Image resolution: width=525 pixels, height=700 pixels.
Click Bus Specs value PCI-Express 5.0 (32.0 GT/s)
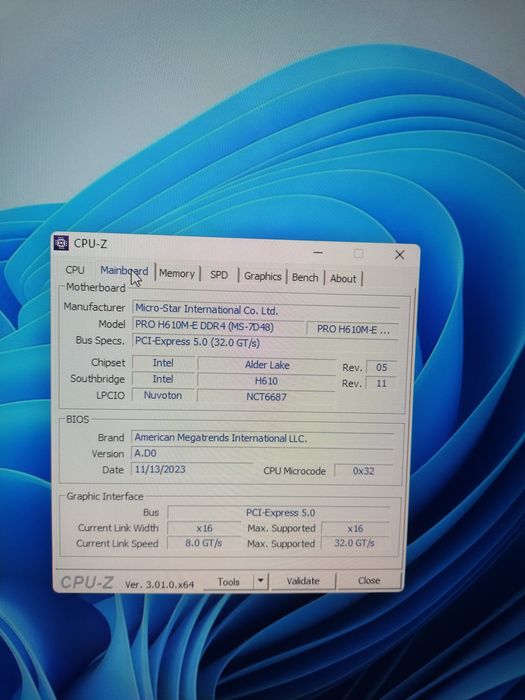tap(265, 342)
